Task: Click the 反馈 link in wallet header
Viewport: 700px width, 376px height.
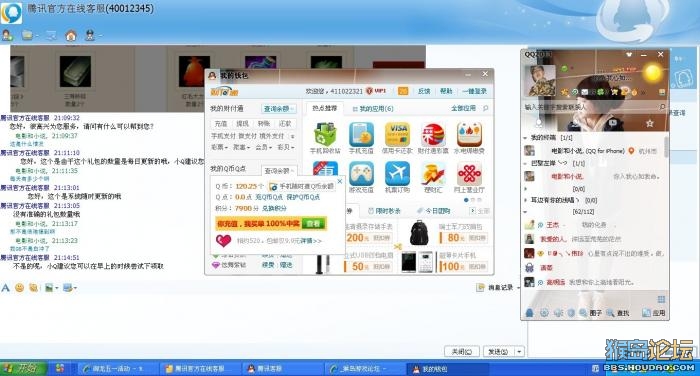Action: pyautogui.click(x=424, y=91)
